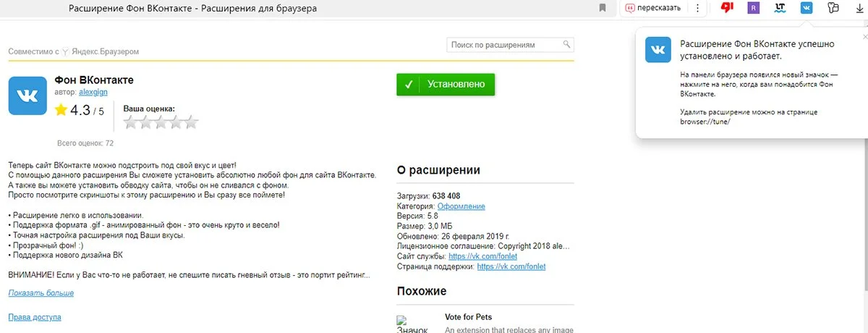
Task: Click the VK background extension icon in toolbar
Action: pos(806,8)
